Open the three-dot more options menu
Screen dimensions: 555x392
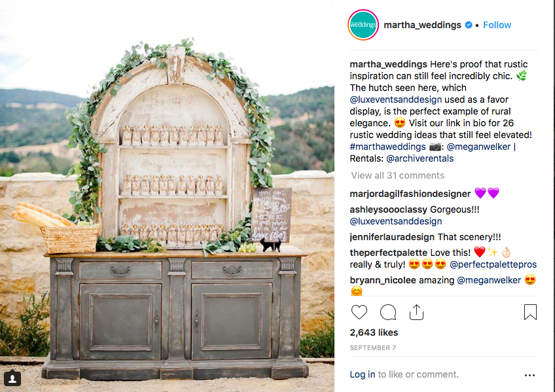click(x=529, y=375)
